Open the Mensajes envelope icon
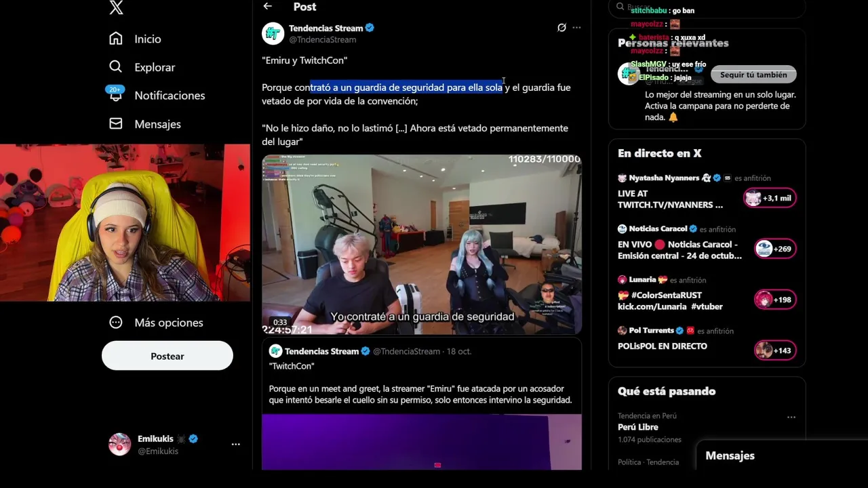This screenshot has width=868, height=488. (x=116, y=123)
